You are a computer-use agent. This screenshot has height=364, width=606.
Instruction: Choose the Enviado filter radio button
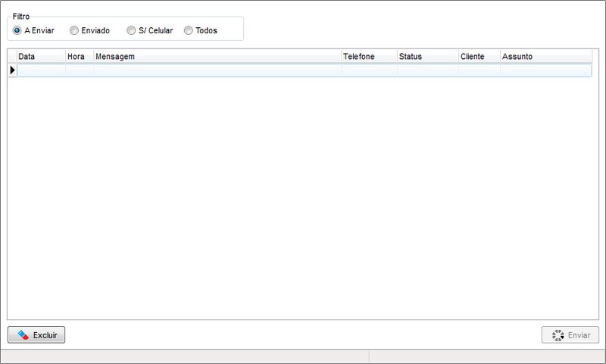74,30
